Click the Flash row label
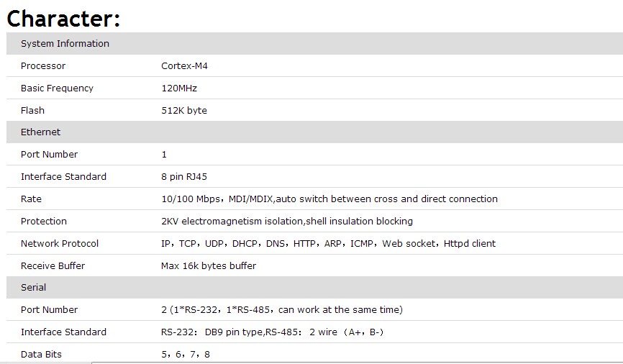This screenshot has height=364, width=623. [32, 111]
